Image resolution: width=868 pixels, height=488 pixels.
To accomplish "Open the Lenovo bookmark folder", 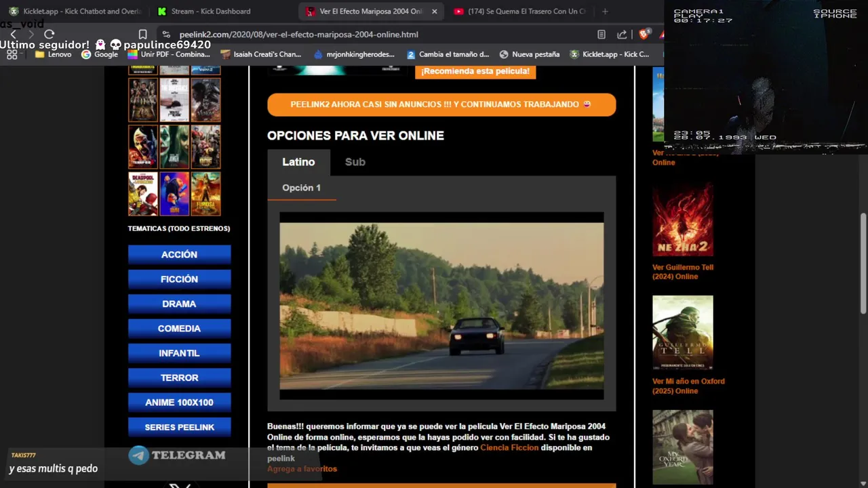I will pyautogui.click(x=54, y=54).
